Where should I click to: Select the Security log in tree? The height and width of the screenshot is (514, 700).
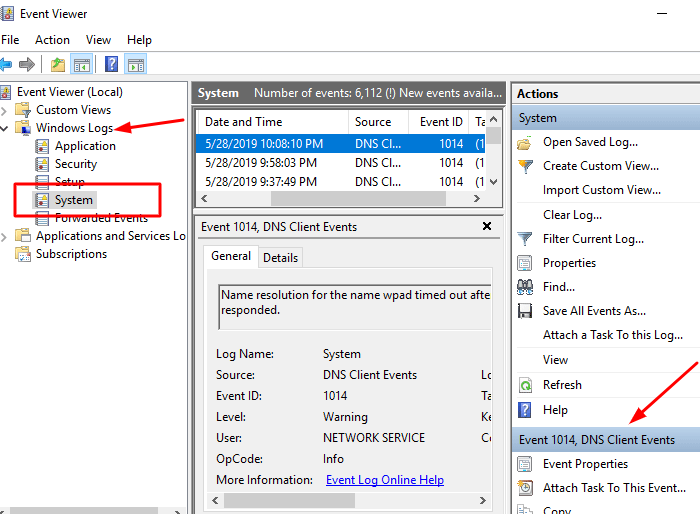tap(76, 164)
